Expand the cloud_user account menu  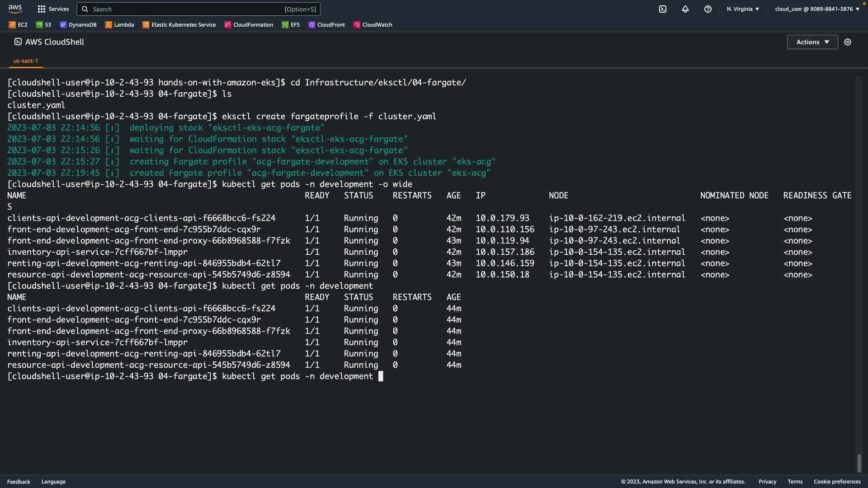pyautogui.click(x=817, y=9)
